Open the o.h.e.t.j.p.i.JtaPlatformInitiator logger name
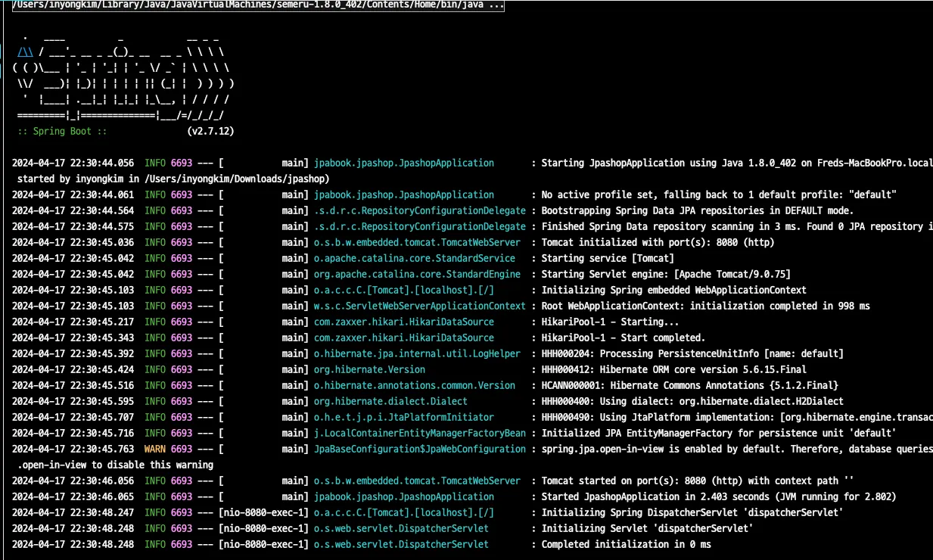Image resolution: width=933 pixels, height=560 pixels. 403,417
